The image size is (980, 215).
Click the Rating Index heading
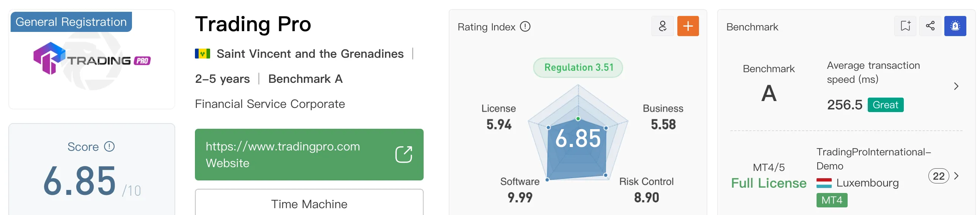[x=486, y=27]
